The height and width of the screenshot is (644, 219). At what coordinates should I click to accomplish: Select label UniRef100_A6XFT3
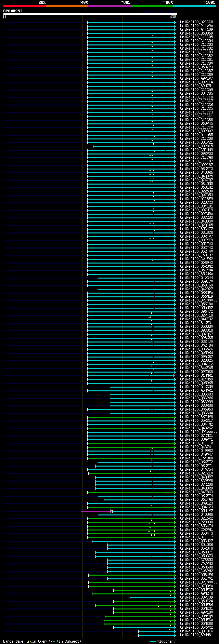pos(196,169)
